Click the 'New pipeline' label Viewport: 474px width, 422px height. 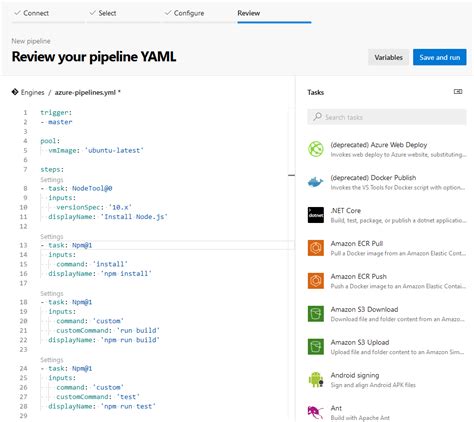31,41
